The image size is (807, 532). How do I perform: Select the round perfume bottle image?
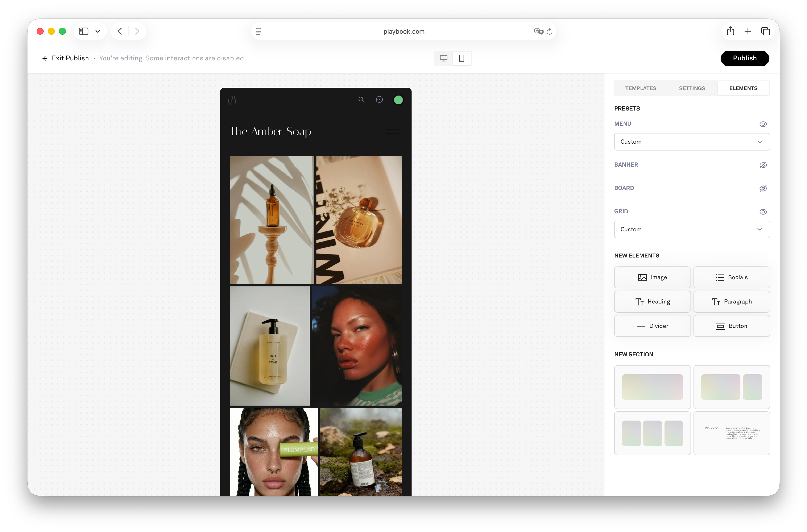click(x=359, y=220)
